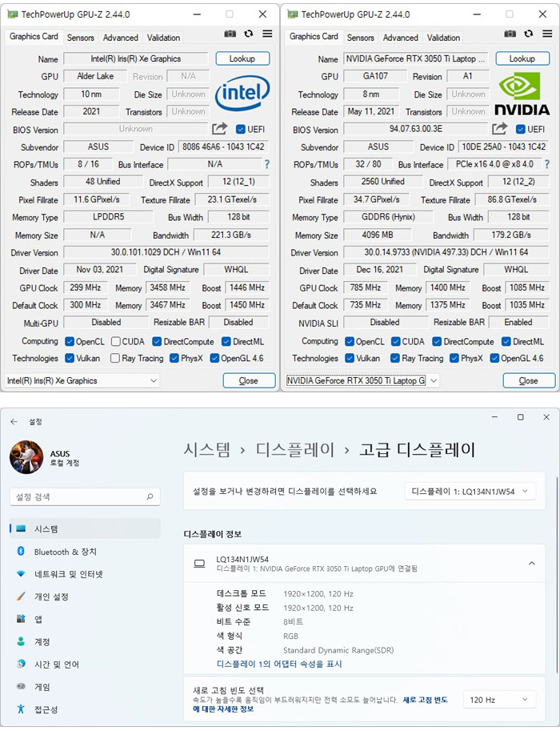Toggle CUDA checkbox in Intel GPU-Z window

coord(115,342)
